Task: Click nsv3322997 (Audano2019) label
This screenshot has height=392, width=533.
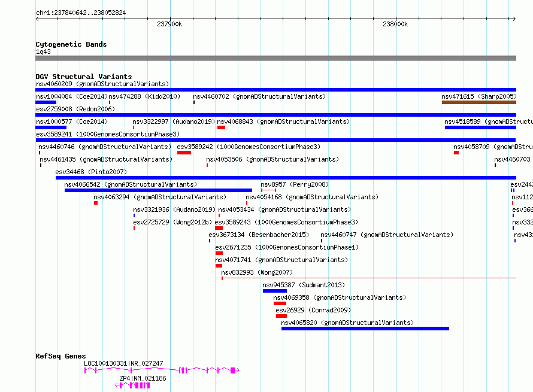Action: click(x=174, y=121)
